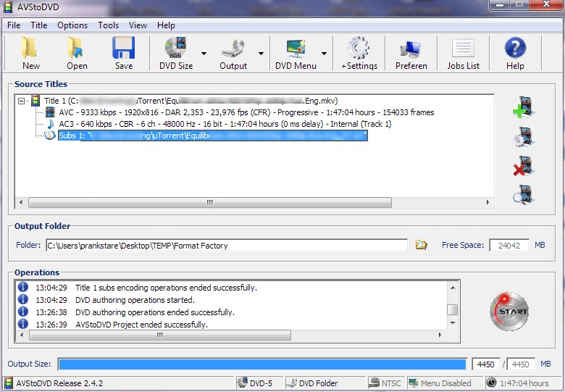Viewport: 565px width, 392px height.
Task: Click the Output Size progress bar
Action: click(262, 364)
